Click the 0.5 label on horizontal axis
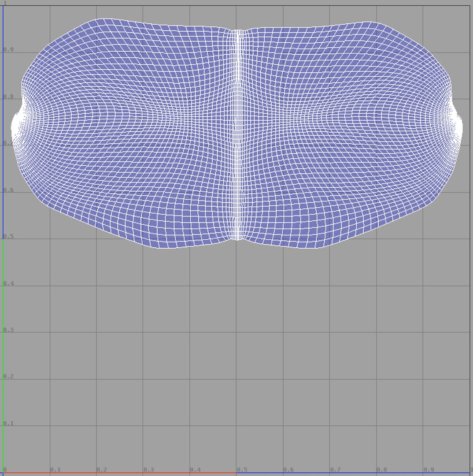 (242, 470)
